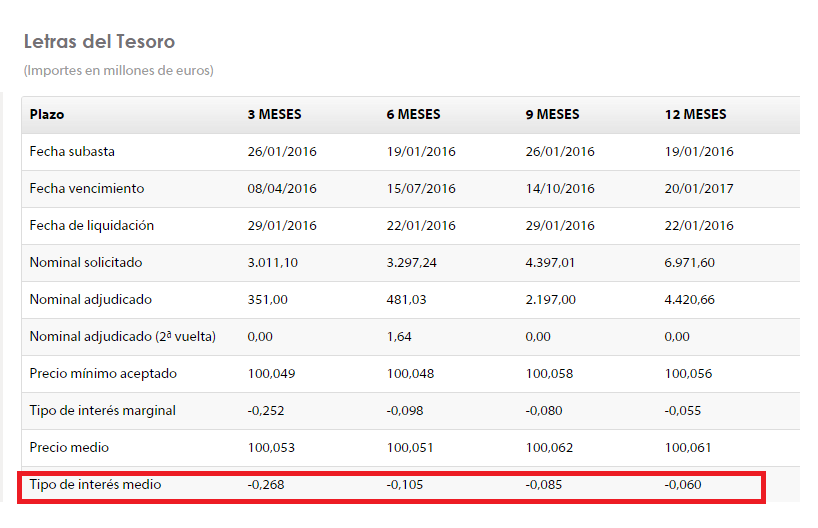This screenshot has width=818, height=528.
Task: Click marginal rate '-0,055'
Action: pyautogui.click(x=683, y=411)
